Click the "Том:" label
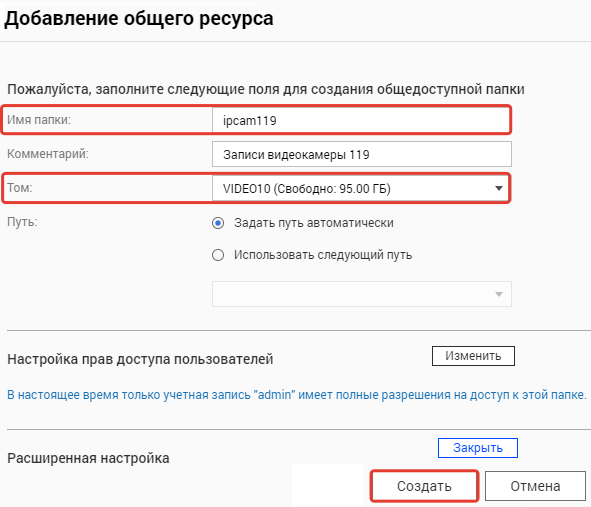Viewport: 591px width, 507px height. tap(20, 188)
